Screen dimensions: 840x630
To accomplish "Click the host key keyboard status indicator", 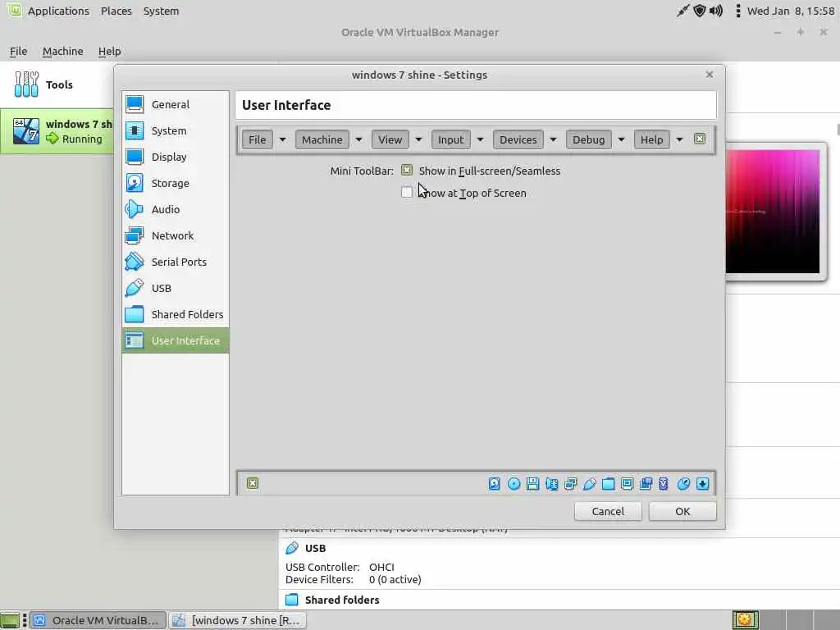I will pos(702,484).
